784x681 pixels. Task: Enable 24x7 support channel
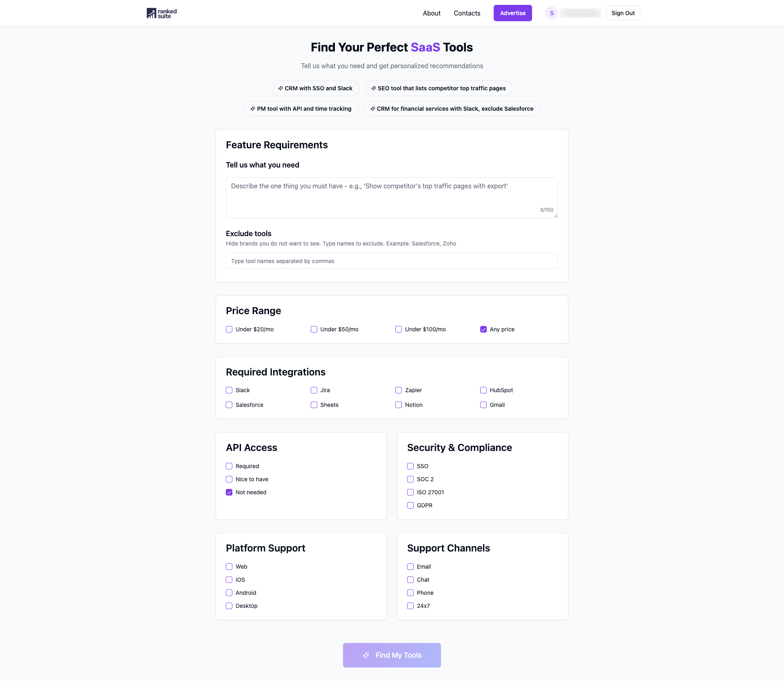[x=410, y=606]
